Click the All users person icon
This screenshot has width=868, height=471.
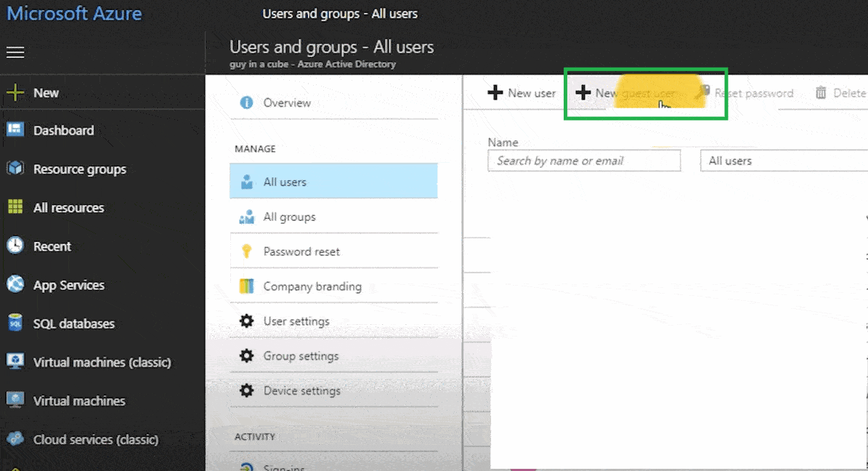tap(246, 182)
